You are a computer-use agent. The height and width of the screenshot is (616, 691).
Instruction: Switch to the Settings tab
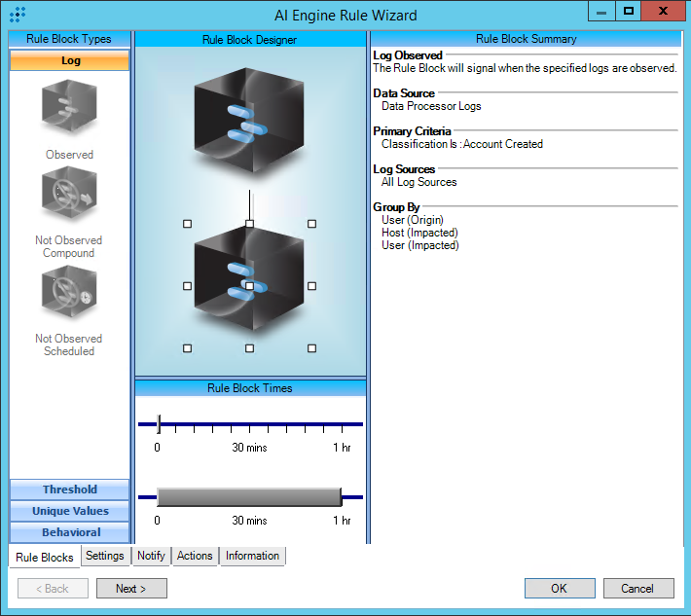click(104, 556)
